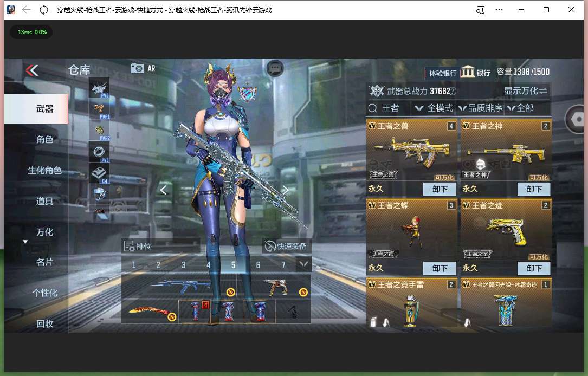Click the 快速装备 quick equip button

click(287, 246)
